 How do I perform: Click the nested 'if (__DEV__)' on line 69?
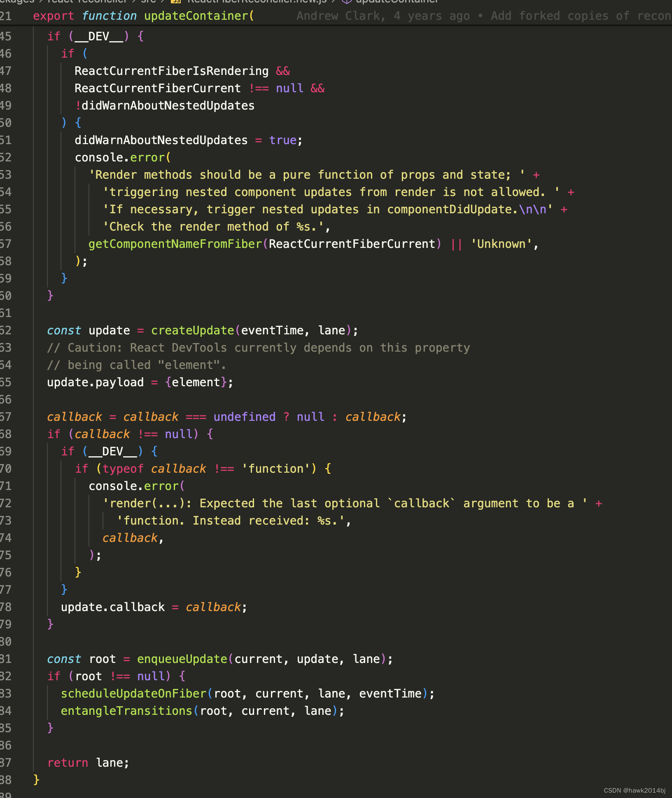pos(102,451)
